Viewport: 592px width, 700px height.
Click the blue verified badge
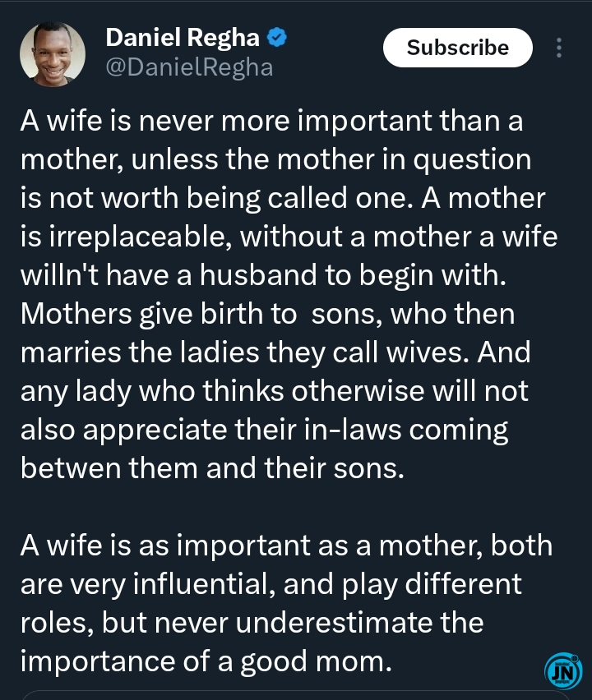click(x=278, y=37)
